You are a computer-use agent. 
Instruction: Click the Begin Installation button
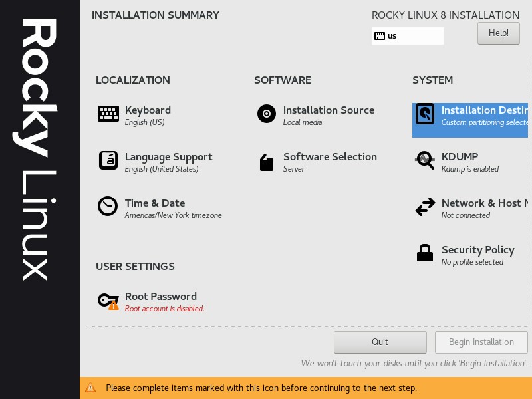click(481, 342)
